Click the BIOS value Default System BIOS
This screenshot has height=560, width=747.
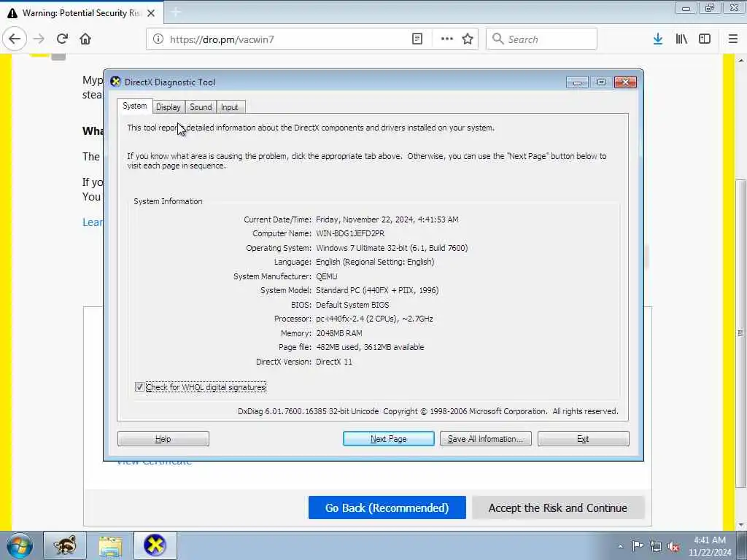(x=352, y=305)
